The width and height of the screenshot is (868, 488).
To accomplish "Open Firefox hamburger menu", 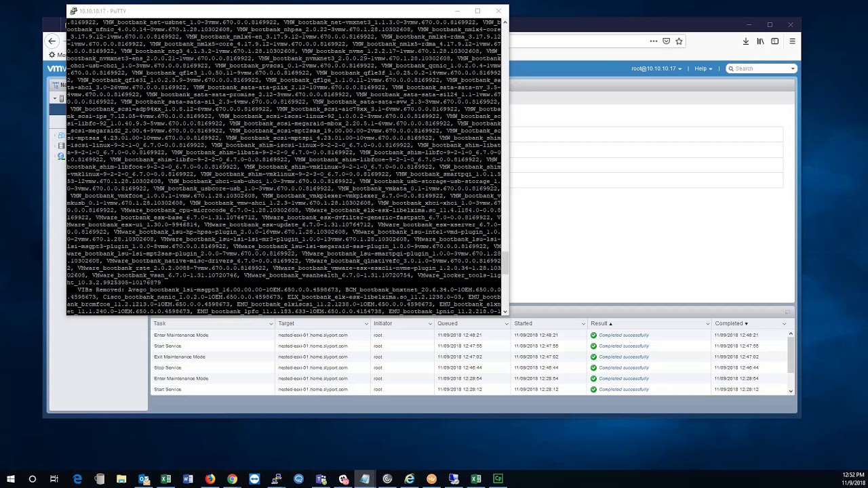I will point(792,41).
